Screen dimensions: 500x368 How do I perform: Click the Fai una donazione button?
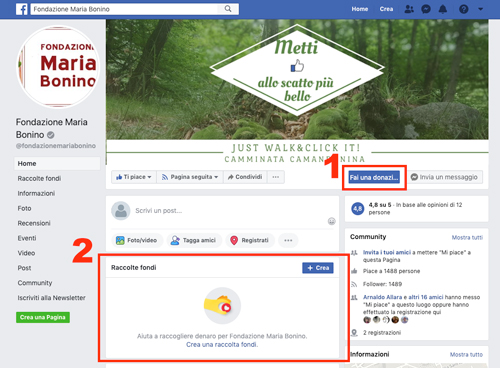click(374, 177)
